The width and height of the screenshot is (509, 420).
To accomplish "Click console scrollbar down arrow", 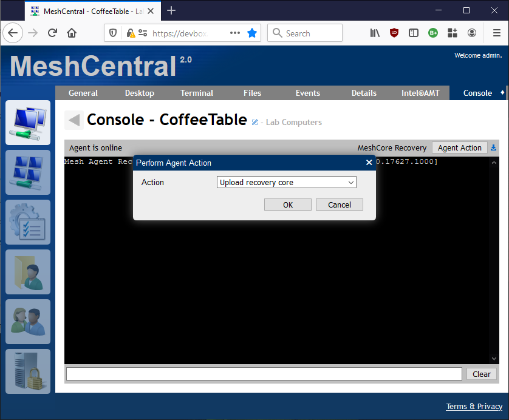I will (x=494, y=358).
